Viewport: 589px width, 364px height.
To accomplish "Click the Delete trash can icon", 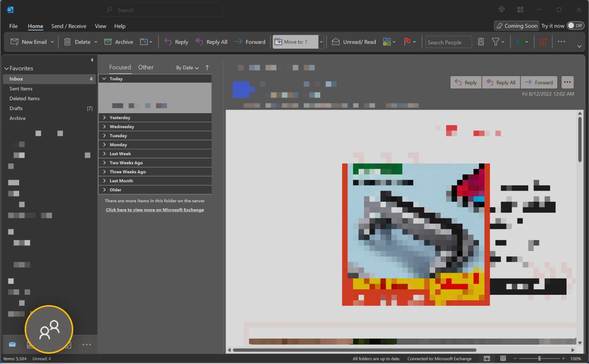I will 67,42.
